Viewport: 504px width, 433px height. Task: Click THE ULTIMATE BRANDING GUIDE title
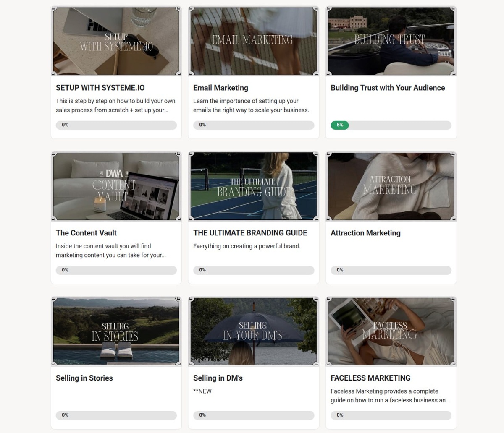[x=250, y=233]
